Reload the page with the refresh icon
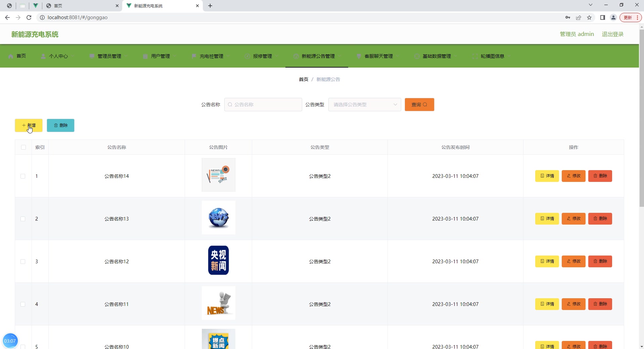Image resolution: width=644 pixels, height=349 pixels. tap(29, 17)
